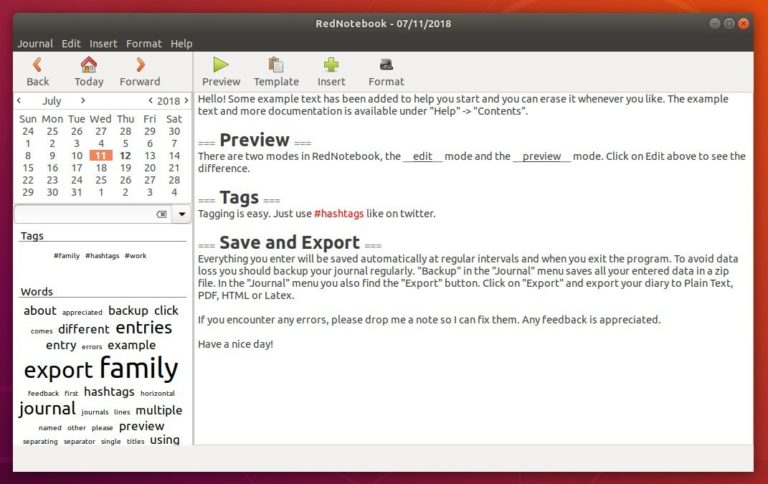The height and width of the screenshot is (484, 768).
Task: Click the word 'preview' in the word cloud
Action: point(142,427)
